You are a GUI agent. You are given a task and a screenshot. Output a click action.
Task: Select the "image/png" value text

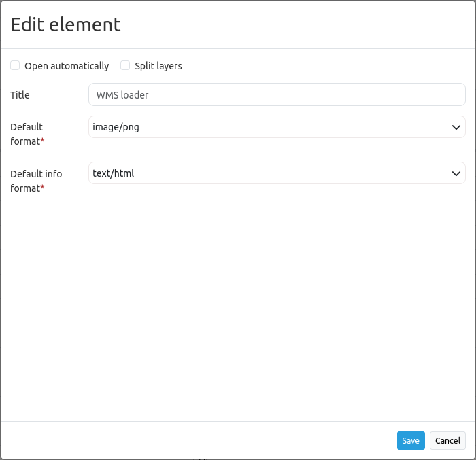[116, 127]
